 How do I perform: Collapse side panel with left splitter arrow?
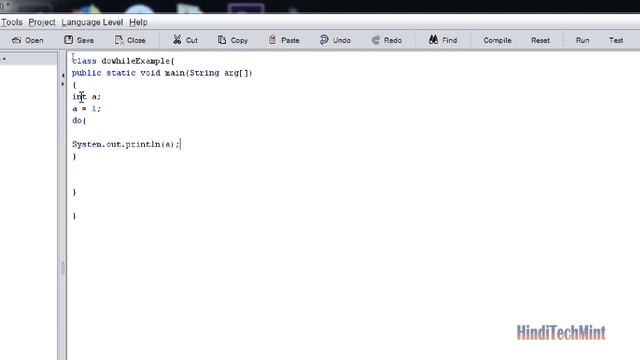coord(63,75)
